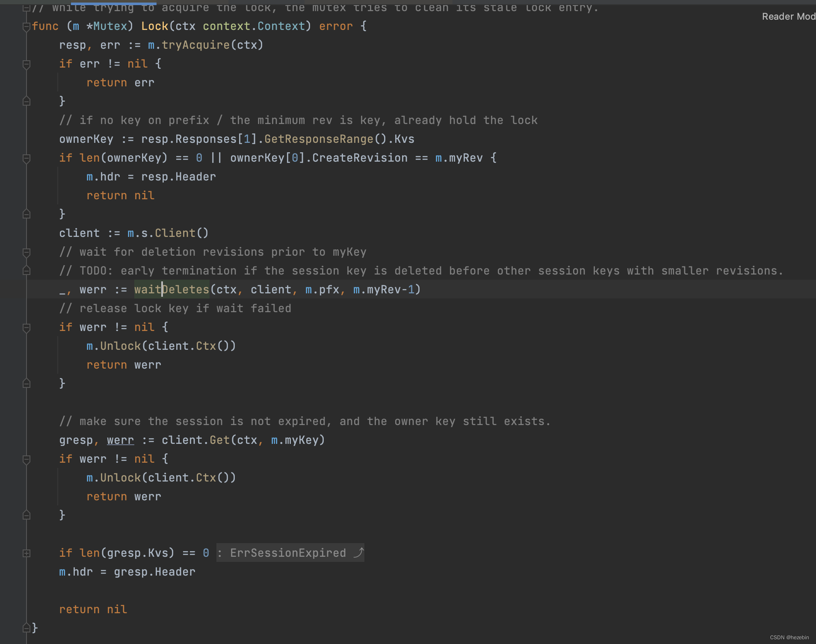Viewport: 816px width, 644px height.
Task: Expand the folded 'if len(gresp.Kvs) == 0' block
Action: (x=27, y=553)
